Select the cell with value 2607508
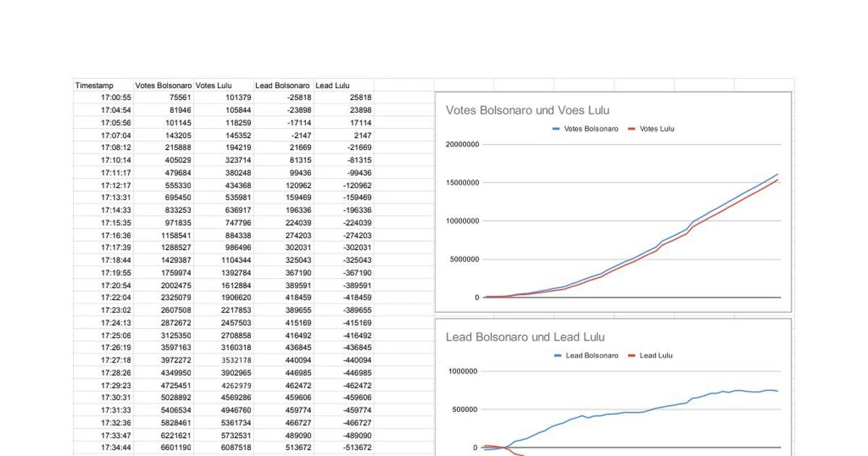The height and width of the screenshot is (456, 868). tap(163, 310)
